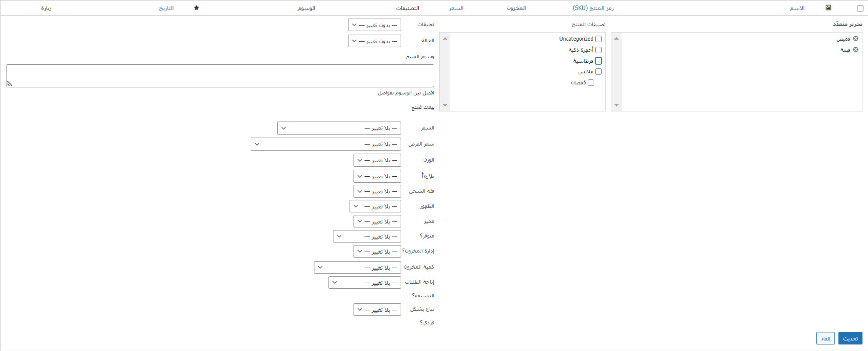Click the تحديث update button
The image size is (868, 351).
[x=850, y=338]
